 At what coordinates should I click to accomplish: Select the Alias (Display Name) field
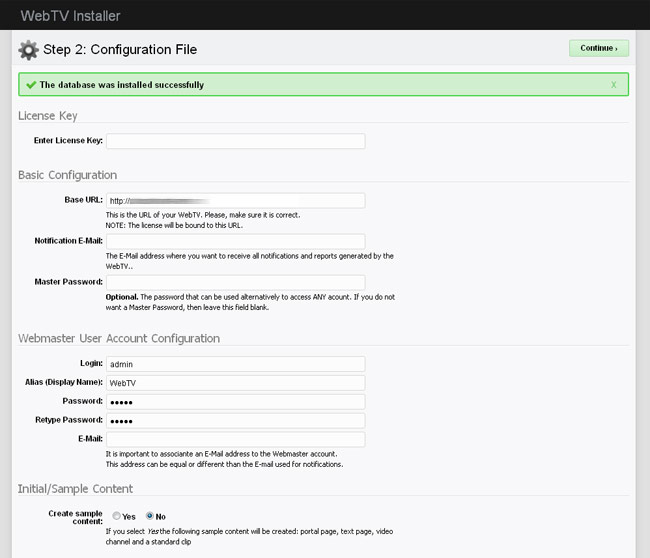click(x=235, y=383)
